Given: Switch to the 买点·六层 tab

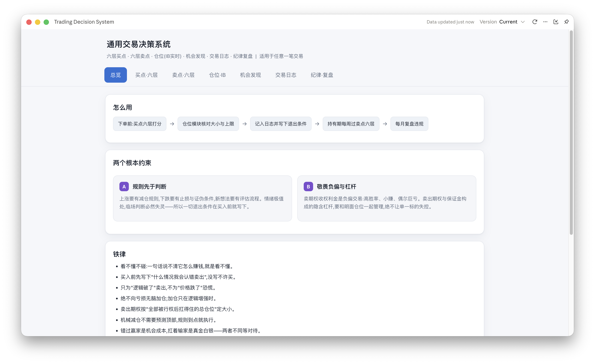Looking at the screenshot, I should point(146,75).
